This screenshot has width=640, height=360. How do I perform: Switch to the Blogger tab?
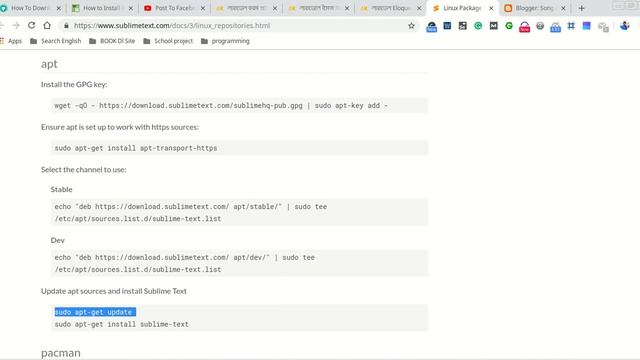tap(534, 8)
